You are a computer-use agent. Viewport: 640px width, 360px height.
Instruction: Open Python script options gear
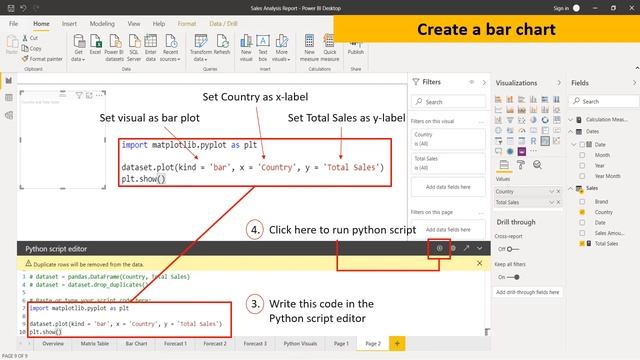(x=453, y=248)
